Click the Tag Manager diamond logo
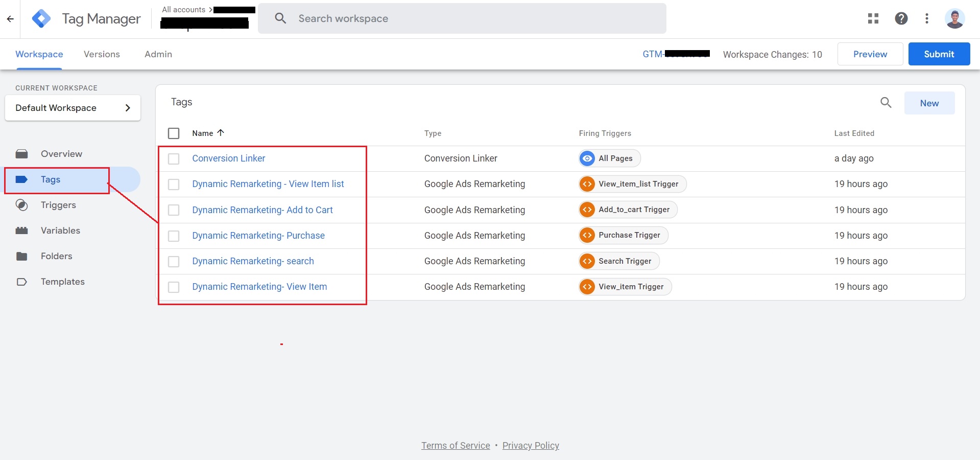980x460 pixels. point(41,19)
